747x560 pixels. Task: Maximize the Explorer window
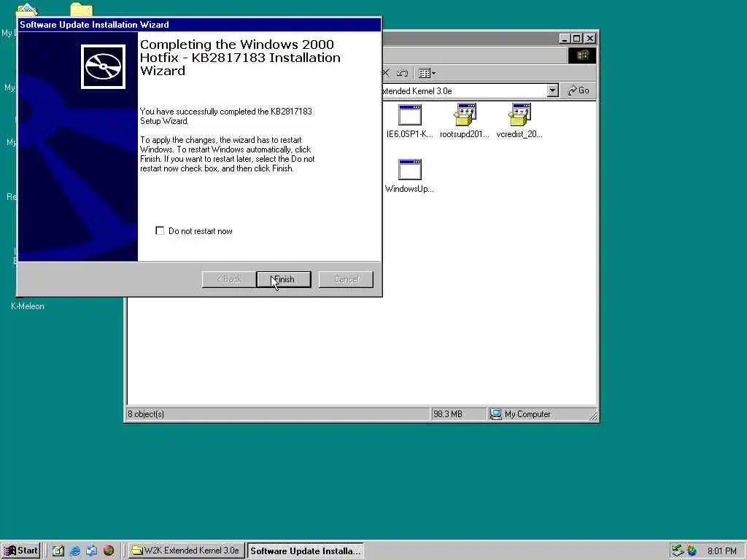point(577,39)
